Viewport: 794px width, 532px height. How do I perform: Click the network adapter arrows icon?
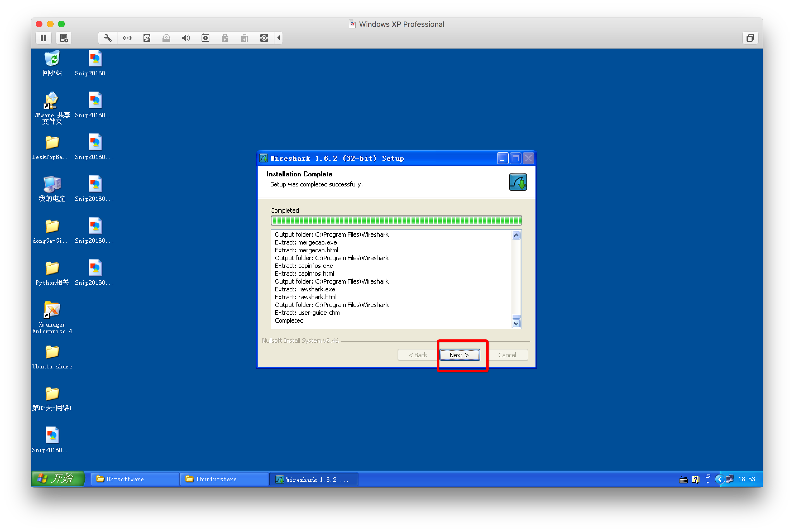(127, 38)
